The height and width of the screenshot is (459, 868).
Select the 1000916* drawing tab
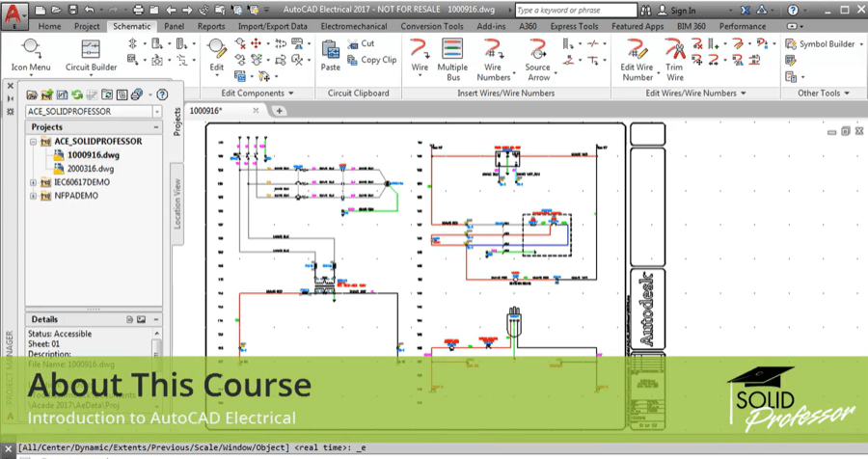[x=224, y=111]
